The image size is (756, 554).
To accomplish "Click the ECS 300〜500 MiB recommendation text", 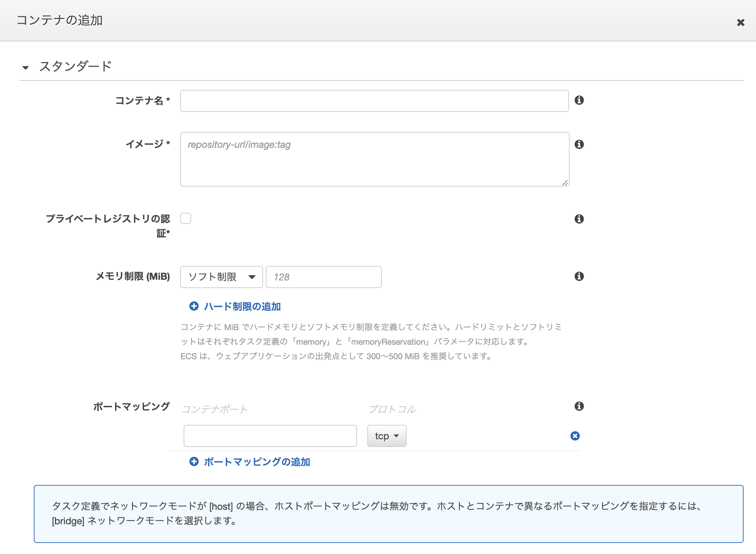I will pyautogui.click(x=336, y=356).
